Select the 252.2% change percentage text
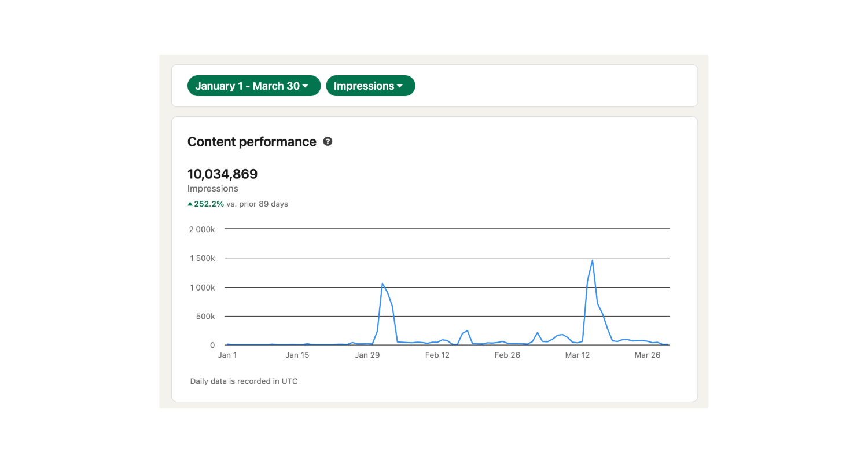Screen dimensions: 868x463 click(209, 204)
